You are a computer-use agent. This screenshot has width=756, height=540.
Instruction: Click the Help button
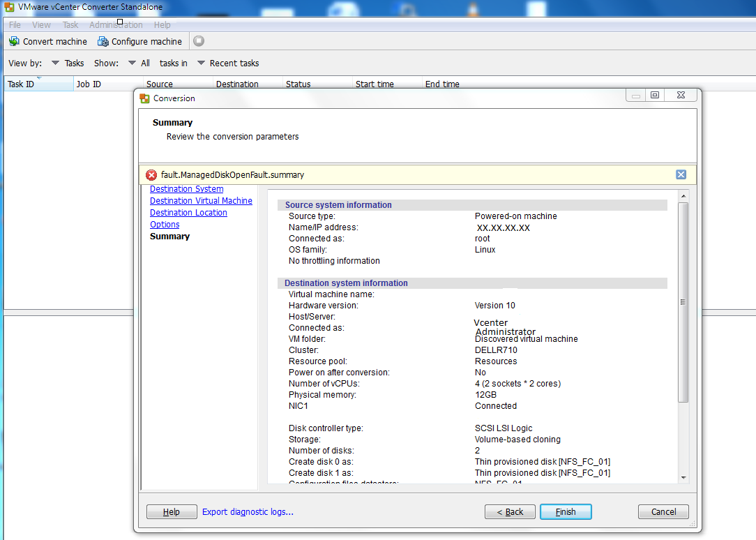coord(172,511)
